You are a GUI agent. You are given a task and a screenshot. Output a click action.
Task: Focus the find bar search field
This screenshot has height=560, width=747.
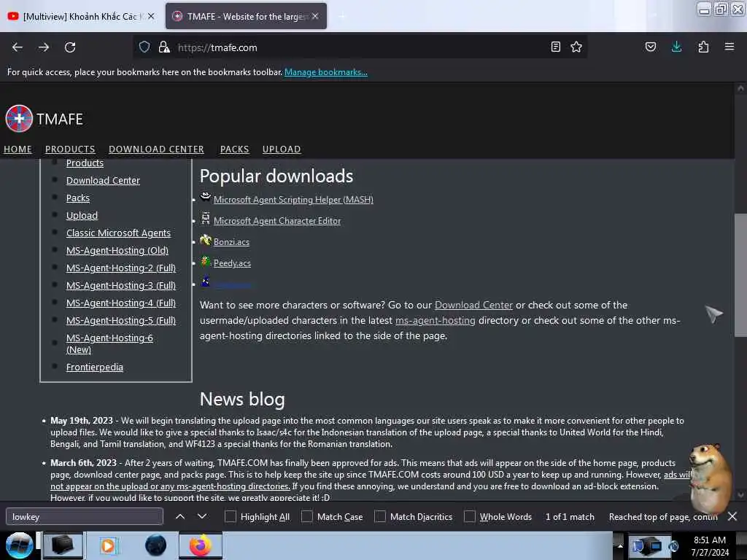pyautogui.click(x=85, y=516)
